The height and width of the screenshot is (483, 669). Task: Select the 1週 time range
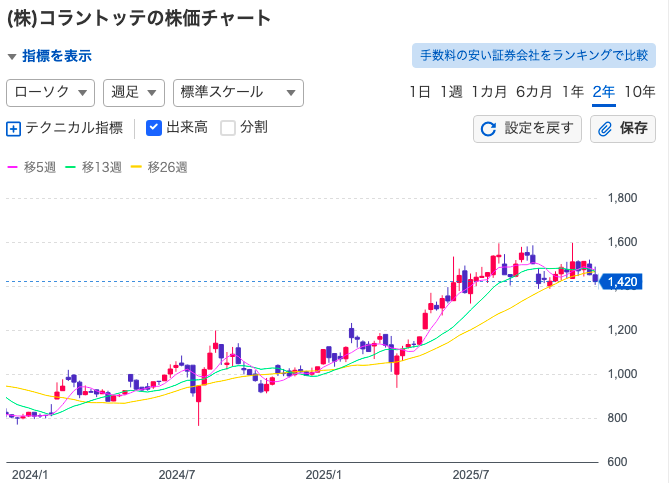coord(451,92)
